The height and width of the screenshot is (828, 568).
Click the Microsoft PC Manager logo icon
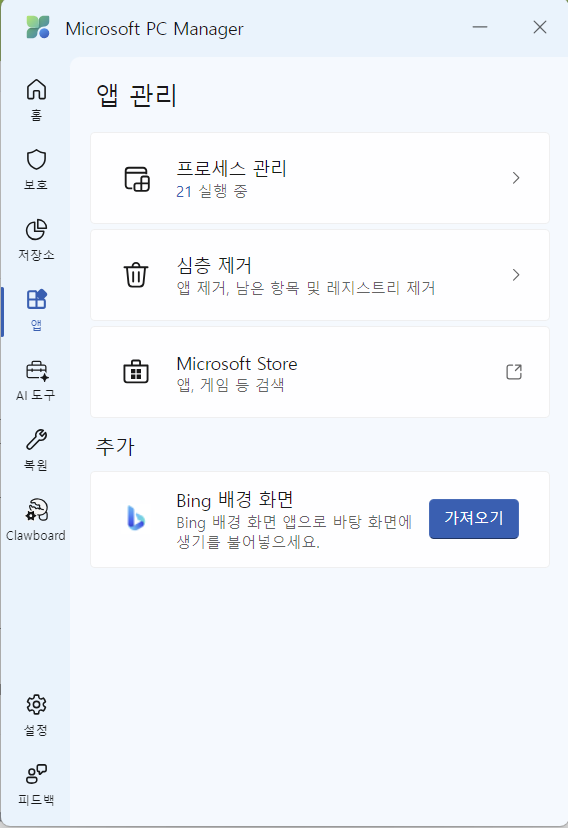(x=38, y=27)
